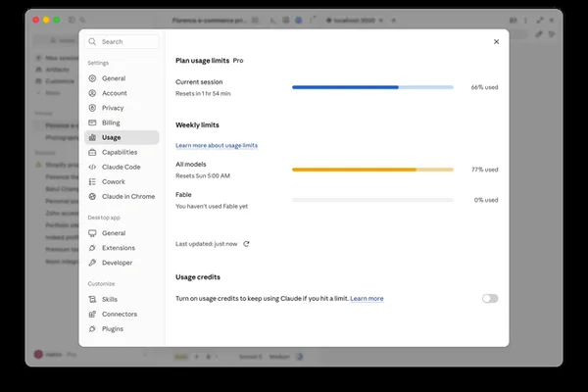Click the plus new tab button in background window
This screenshot has width=588, height=392.
coord(393,21)
